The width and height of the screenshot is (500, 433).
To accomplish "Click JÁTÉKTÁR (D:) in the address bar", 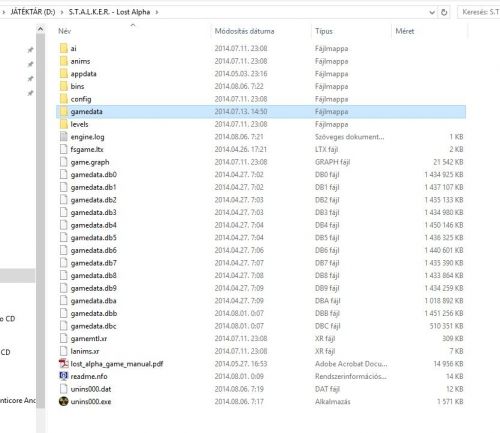I will [33, 12].
